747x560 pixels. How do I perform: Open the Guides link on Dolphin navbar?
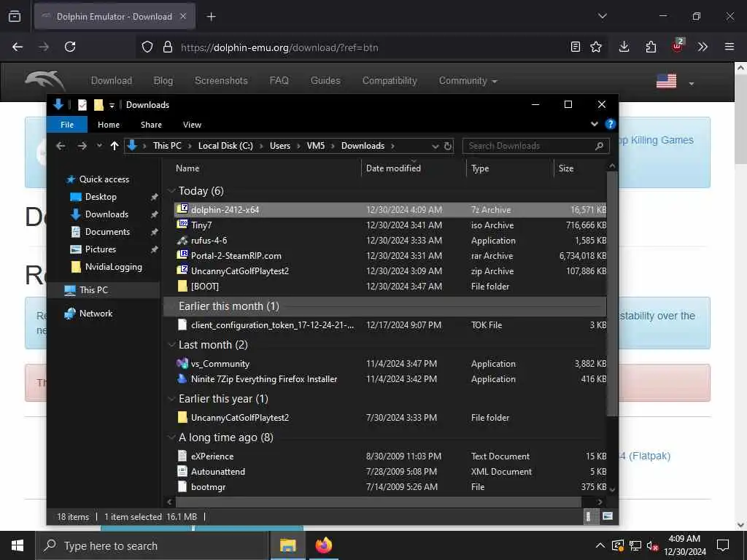pyautogui.click(x=325, y=80)
